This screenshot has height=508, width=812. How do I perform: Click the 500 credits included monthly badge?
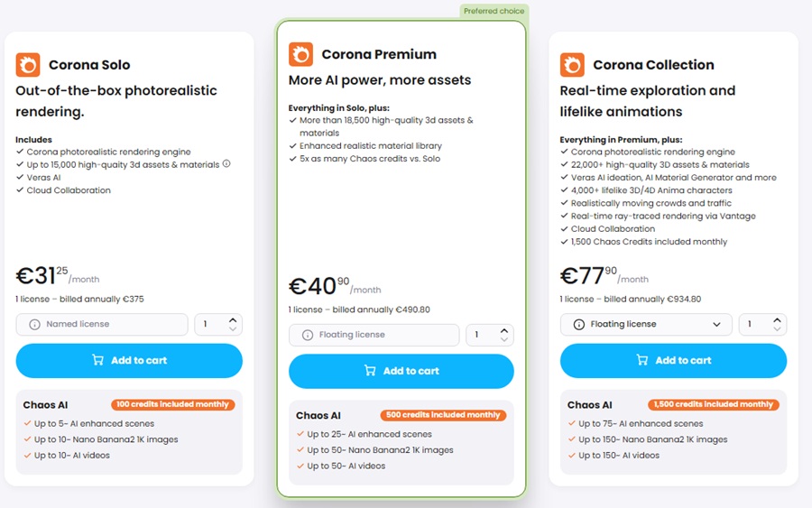pyautogui.click(x=443, y=415)
